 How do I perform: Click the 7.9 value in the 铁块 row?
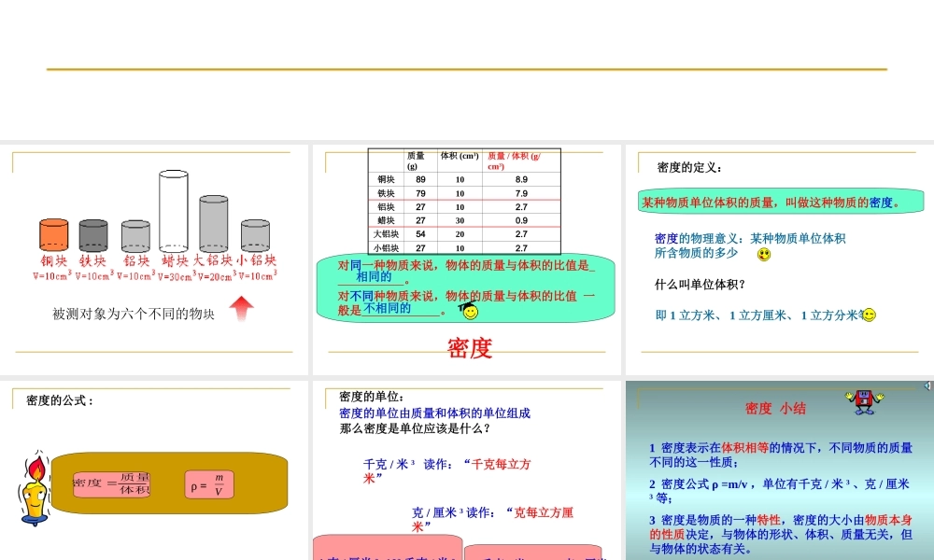point(521,193)
